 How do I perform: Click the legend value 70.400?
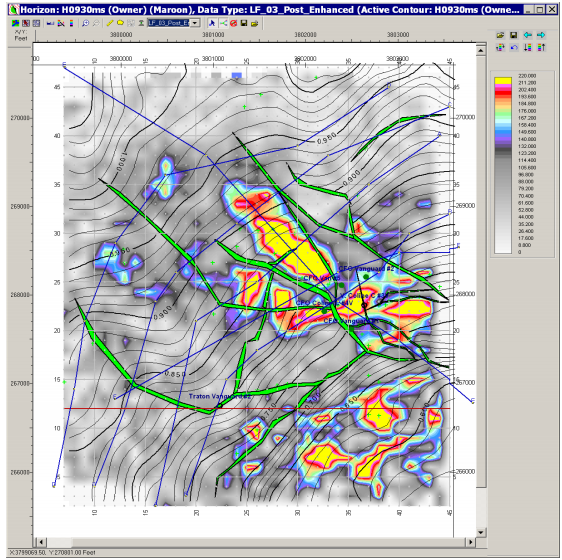(526, 196)
